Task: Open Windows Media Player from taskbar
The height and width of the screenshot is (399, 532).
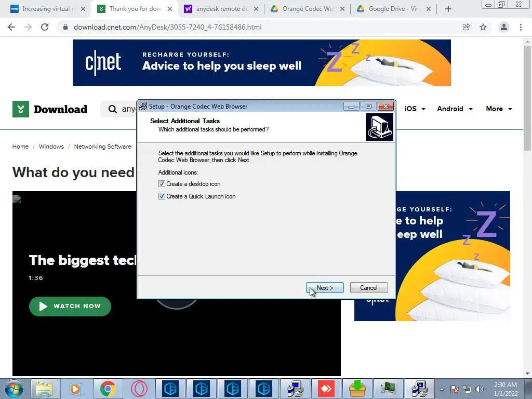Action: tap(75, 389)
